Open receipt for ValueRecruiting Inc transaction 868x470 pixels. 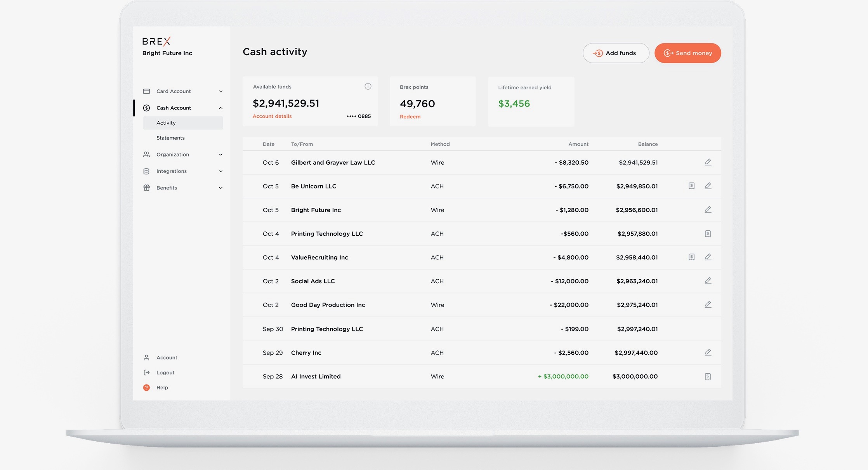coord(691,257)
